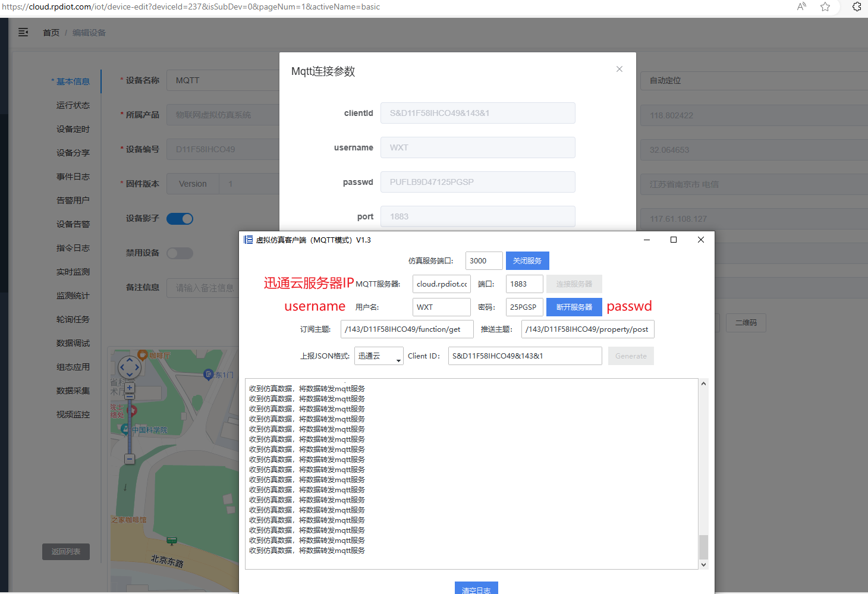Click the simulator app icon in title bar
This screenshot has width=868, height=594.
(248, 240)
